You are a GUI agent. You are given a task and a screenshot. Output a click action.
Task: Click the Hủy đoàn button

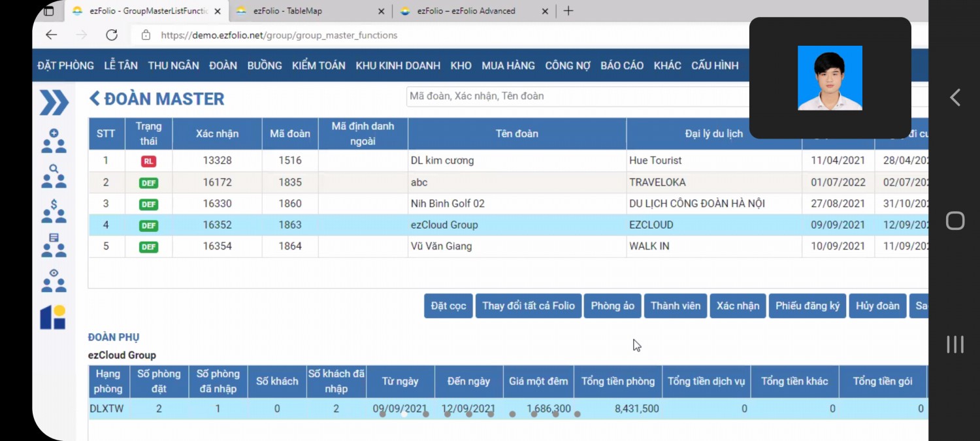click(877, 306)
